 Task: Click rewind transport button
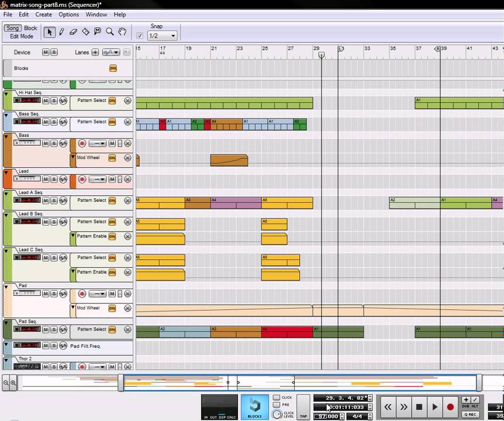click(388, 407)
